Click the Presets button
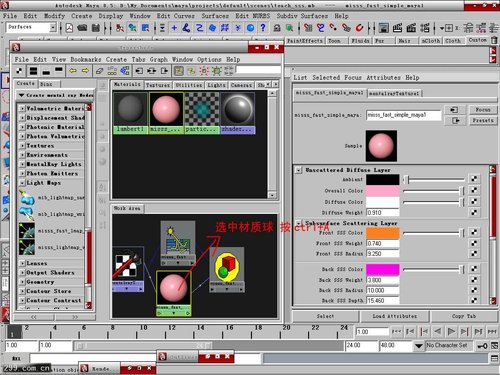 483,120
